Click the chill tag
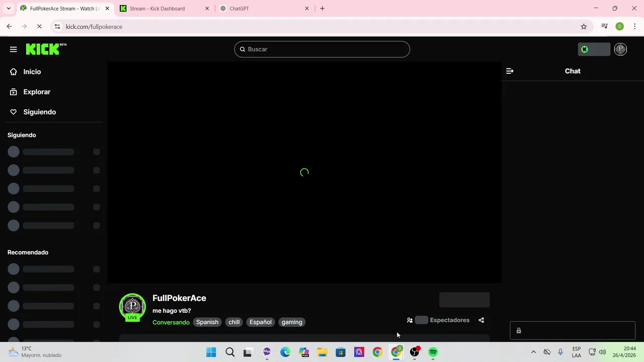644x362 pixels. (x=234, y=322)
